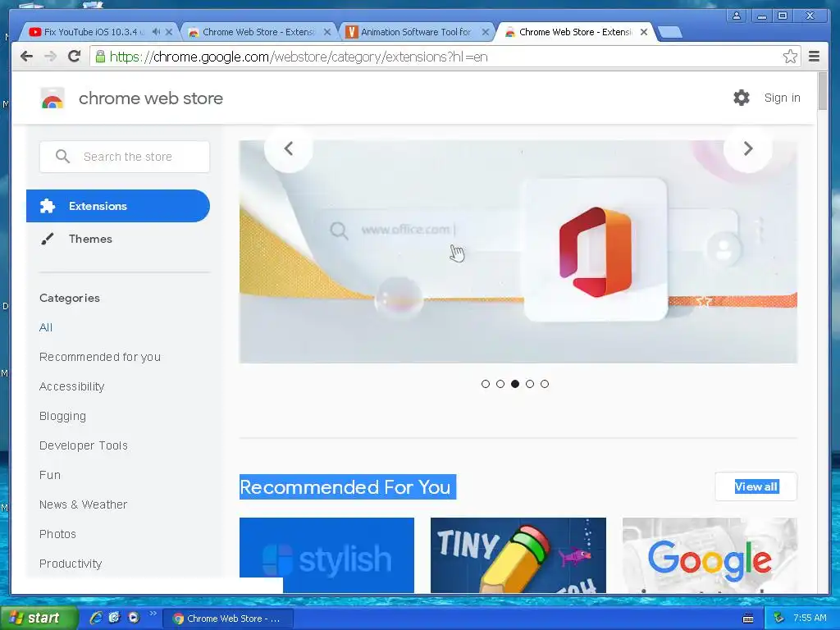Select the fifth carousel dot
The height and width of the screenshot is (630, 840).
click(x=545, y=384)
